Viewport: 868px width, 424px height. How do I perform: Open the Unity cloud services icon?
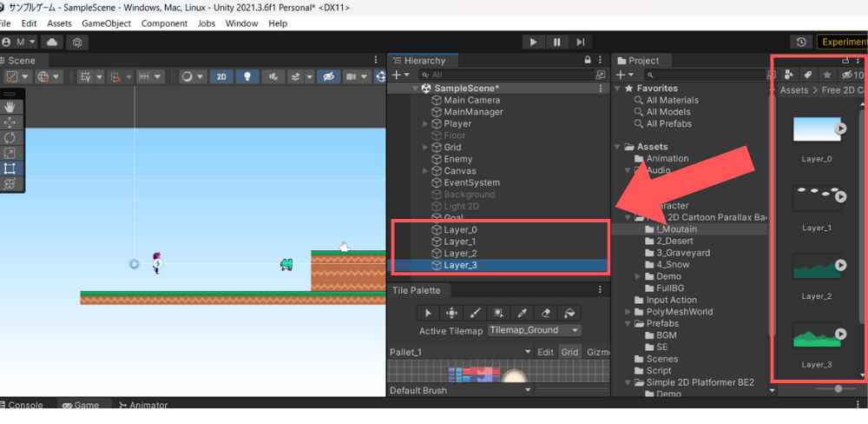52,42
